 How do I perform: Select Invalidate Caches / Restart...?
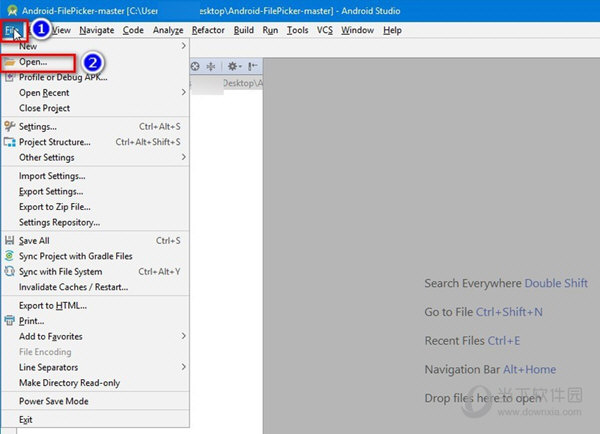tap(95, 287)
